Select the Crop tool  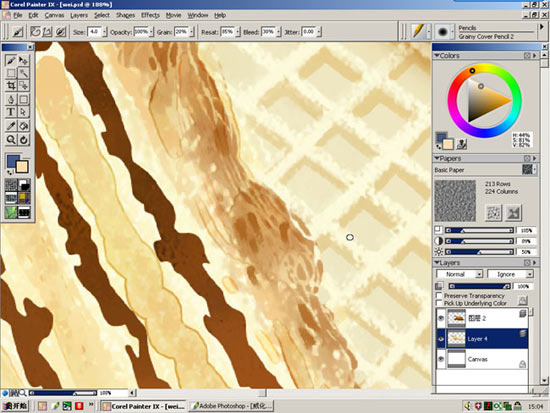coord(11,85)
